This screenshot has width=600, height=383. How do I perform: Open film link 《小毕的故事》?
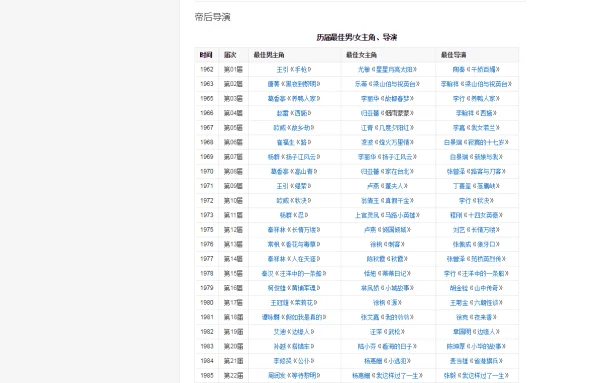pyautogui.click(x=486, y=346)
